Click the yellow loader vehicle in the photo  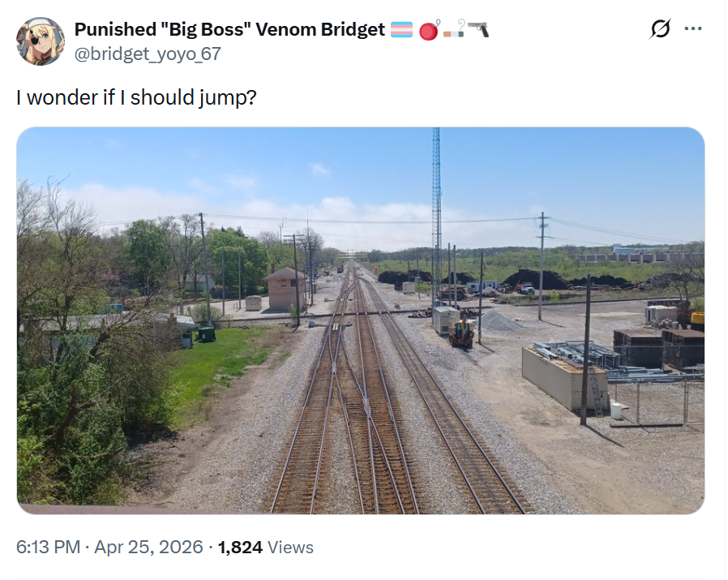pyautogui.click(x=461, y=333)
